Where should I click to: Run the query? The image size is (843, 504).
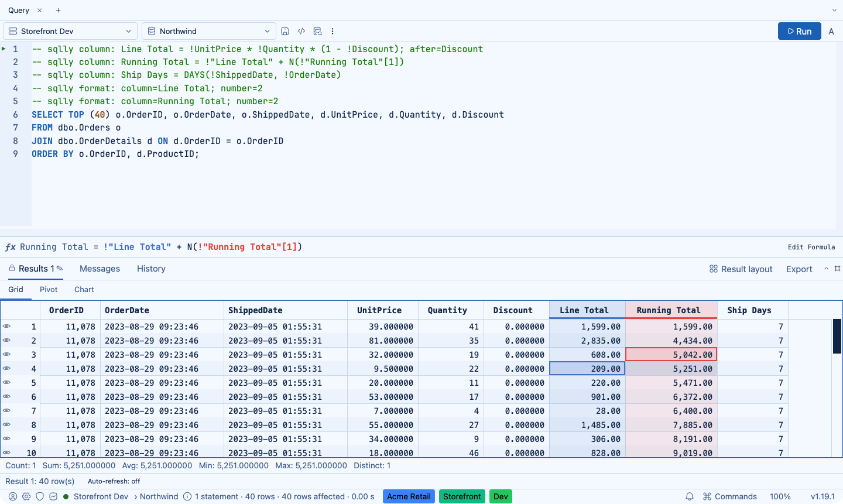[x=800, y=31]
